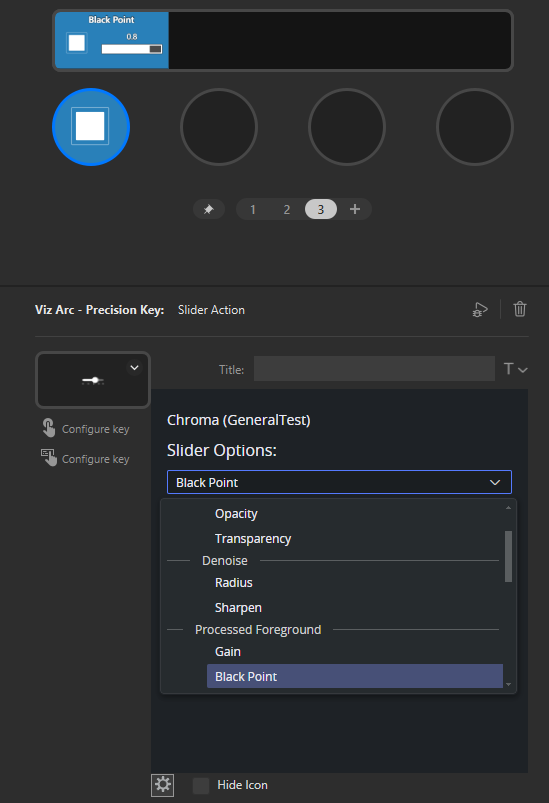Viewport: 549px width, 803px height.
Task: Switch to page 2 tab
Action: 287,209
